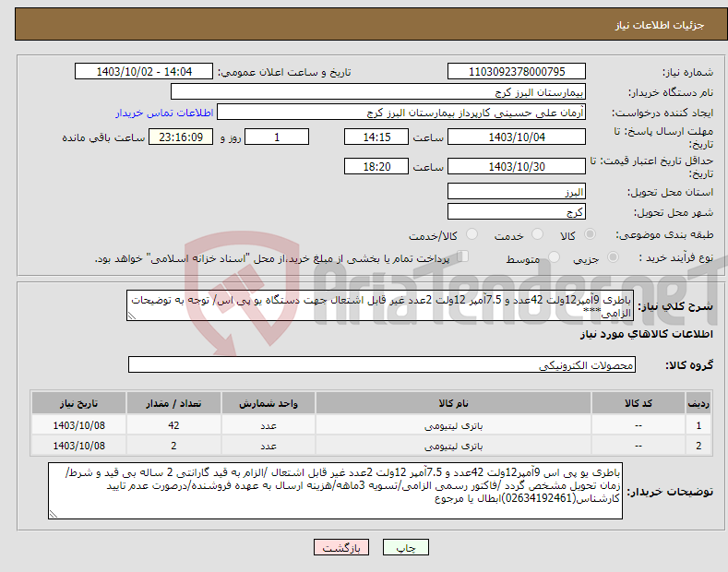Click unit cell عدد in row 2

click(269, 446)
